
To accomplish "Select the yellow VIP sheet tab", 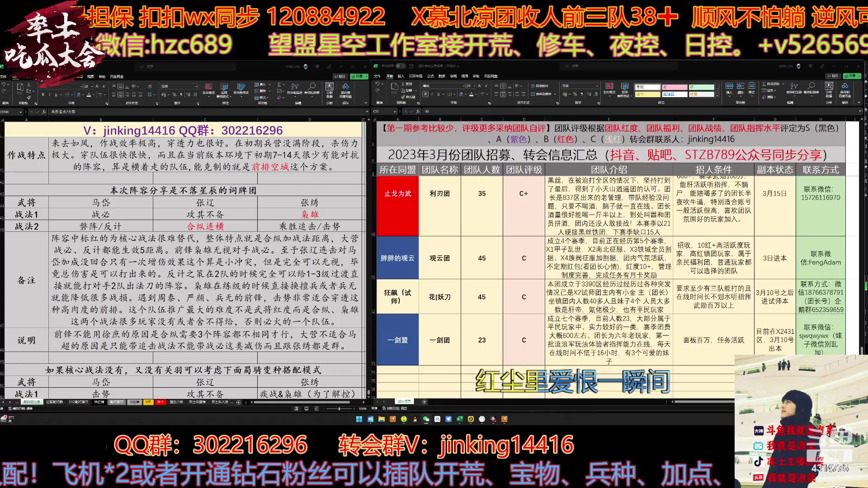I will pos(148,402).
